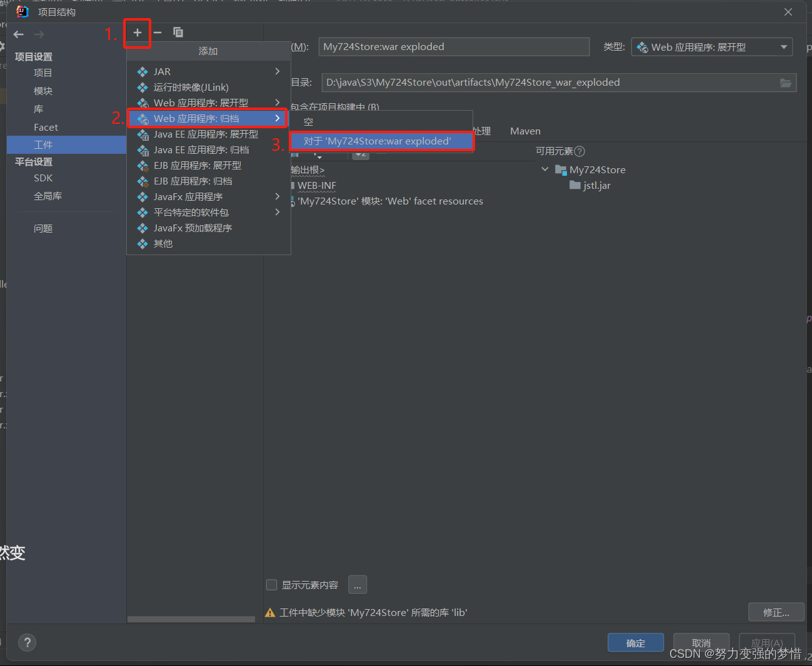Select JavaFx 应用程序 menu item
Viewport: 812px width, 666px height.
(209, 196)
